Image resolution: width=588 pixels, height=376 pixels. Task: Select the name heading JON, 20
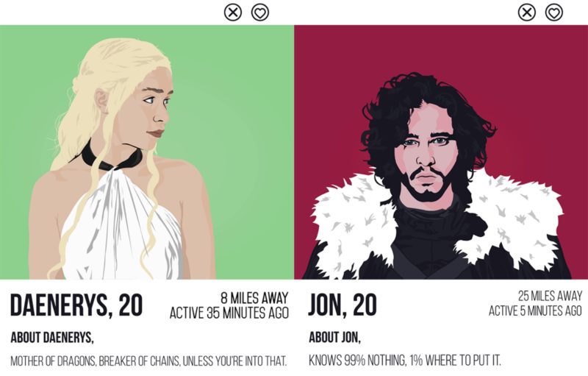pos(343,305)
